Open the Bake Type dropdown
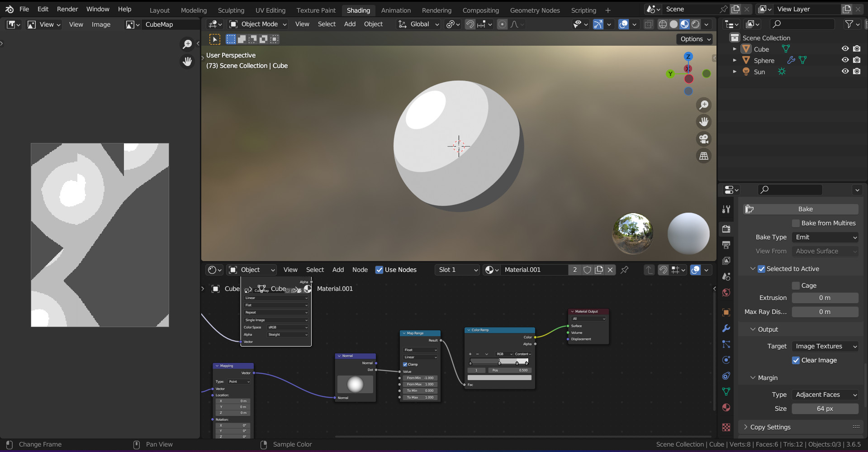This screenshot has height=452, width=868. tap(825, 237)
